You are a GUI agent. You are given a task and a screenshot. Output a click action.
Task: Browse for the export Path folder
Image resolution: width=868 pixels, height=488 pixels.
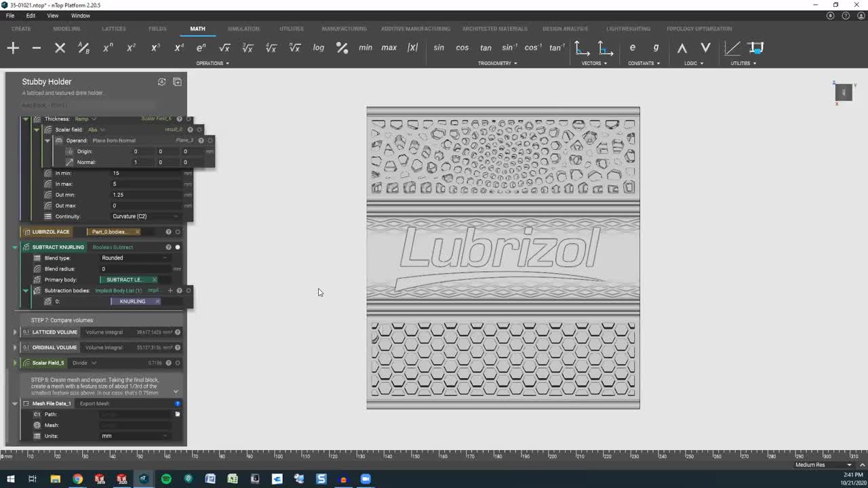click(178, 414)
